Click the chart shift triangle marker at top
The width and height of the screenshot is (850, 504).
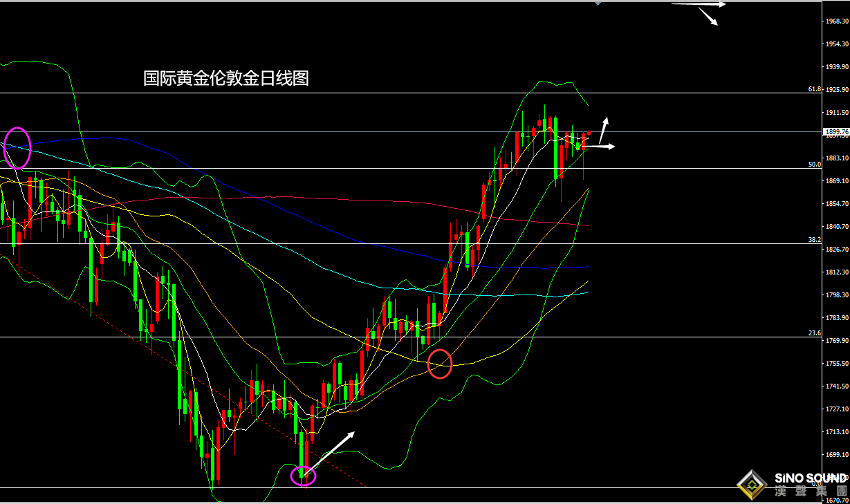coord(598,3)
